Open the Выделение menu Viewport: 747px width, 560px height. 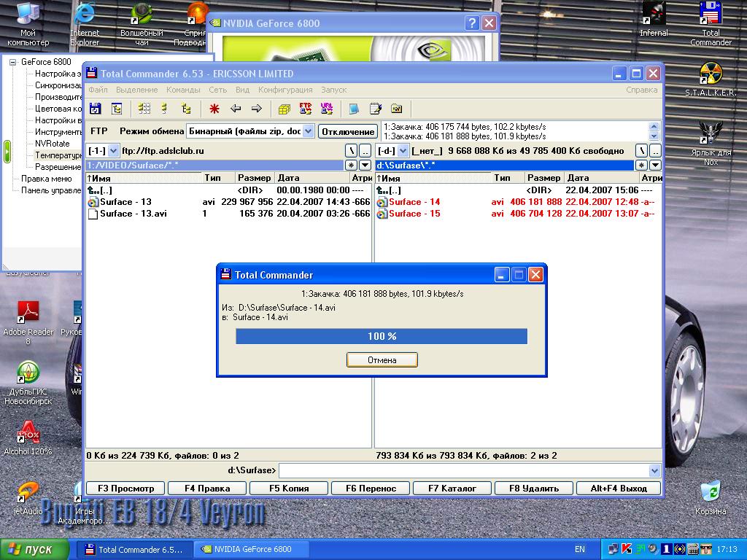click(x=136, y=90)
